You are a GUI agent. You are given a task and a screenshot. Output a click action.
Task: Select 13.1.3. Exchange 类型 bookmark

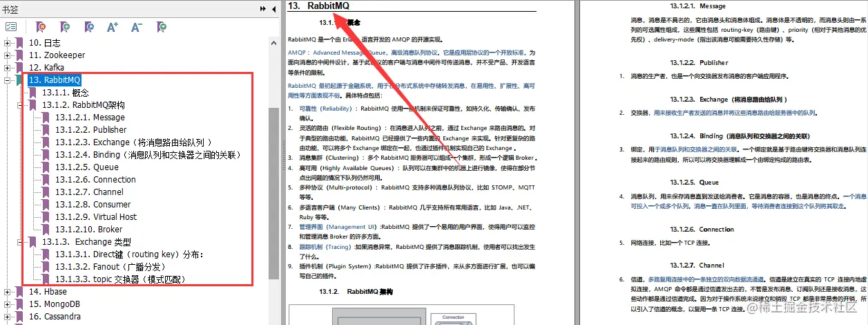tap(86, 242)
